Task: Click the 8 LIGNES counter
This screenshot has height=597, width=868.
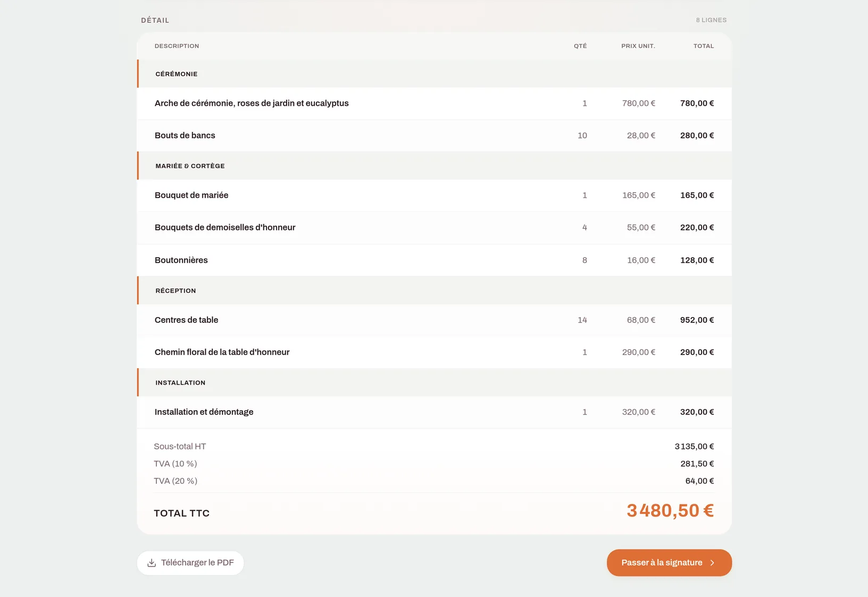Action: click(711, 20)
